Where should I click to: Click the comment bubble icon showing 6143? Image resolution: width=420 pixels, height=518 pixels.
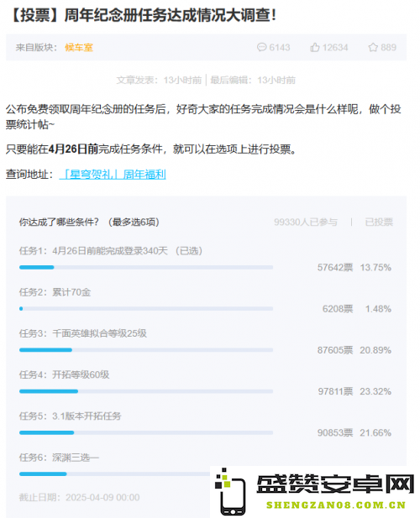261,47
